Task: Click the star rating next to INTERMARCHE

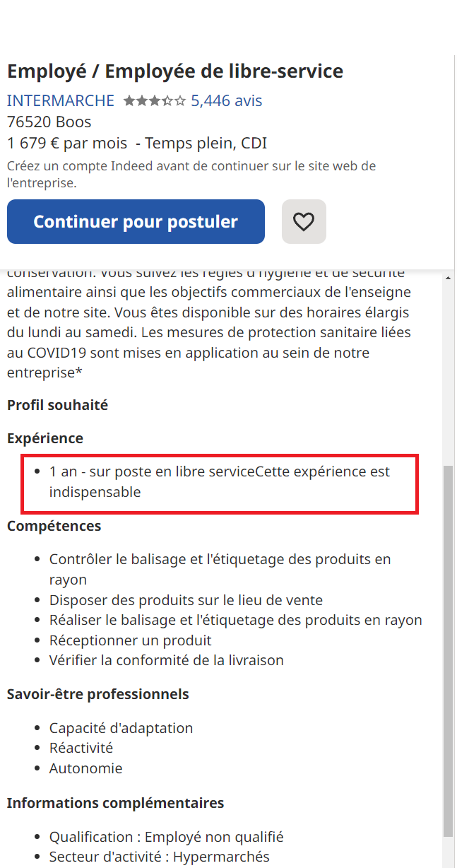Action: tap(154, 101)
